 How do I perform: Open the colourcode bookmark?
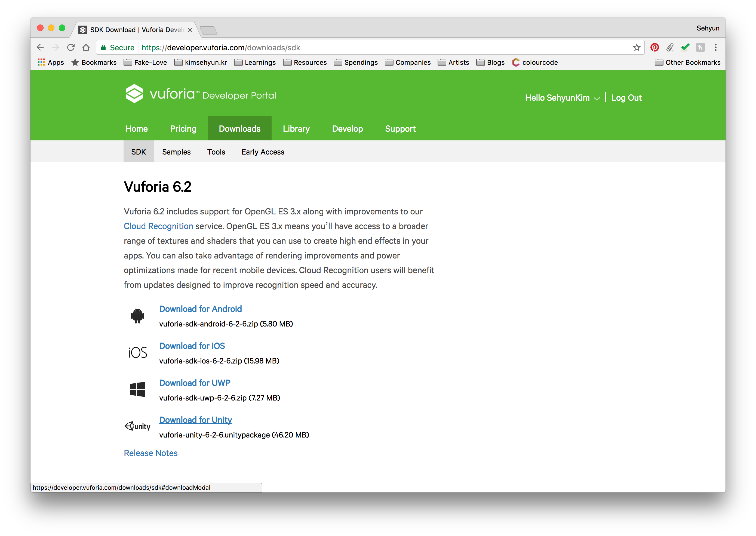pyautogui.click(x=535, y=62)
